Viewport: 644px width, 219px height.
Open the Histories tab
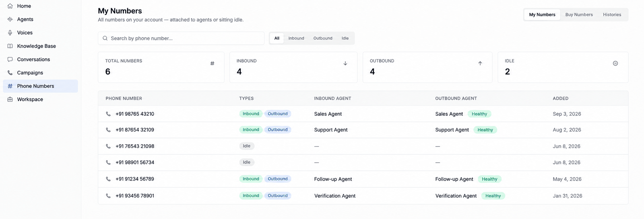click(612, 14)
